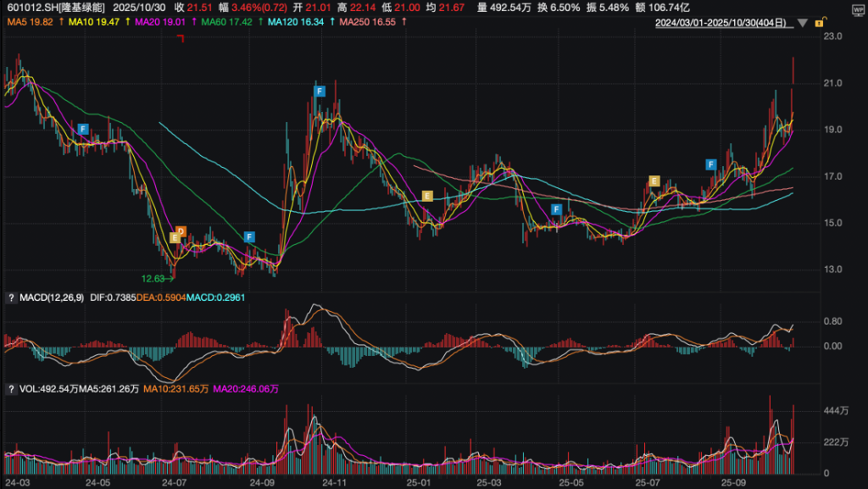Click the stock title 601012.SH[隆基绿能]
Image resolution: width=868 pixels, height=489 pixels.
coord(56,8)
